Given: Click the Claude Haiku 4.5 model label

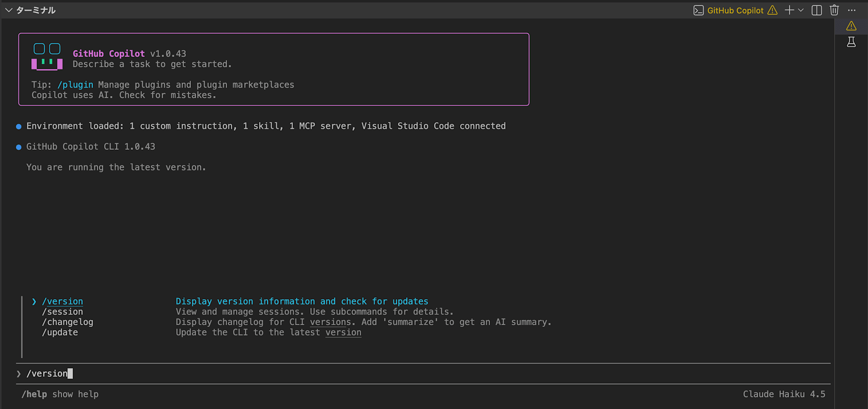Looking at the screenshot, I should pos(784,394).
